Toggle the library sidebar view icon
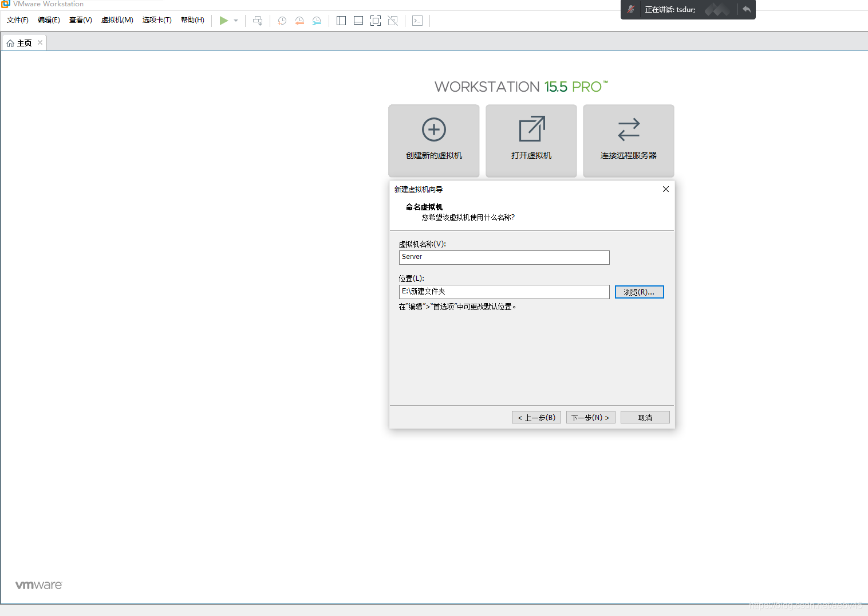This screenshot has height=616, width=868. [x=341, y=21]
